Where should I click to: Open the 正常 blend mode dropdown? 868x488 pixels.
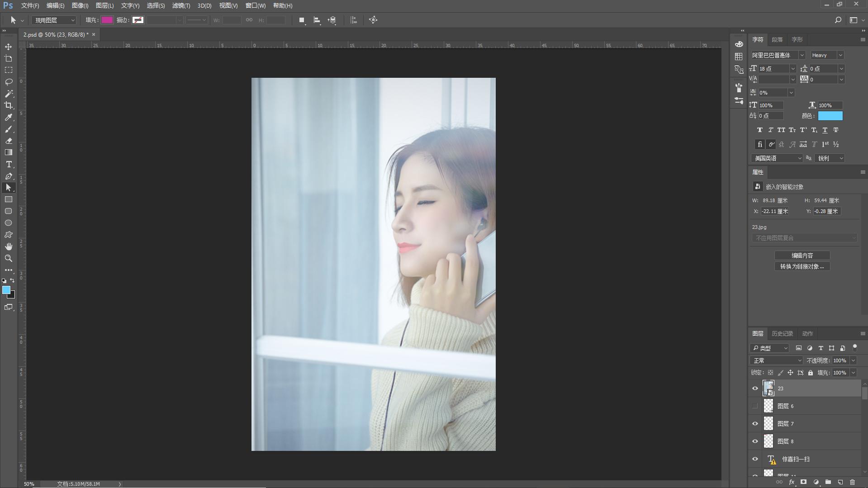tap(776, 360)
